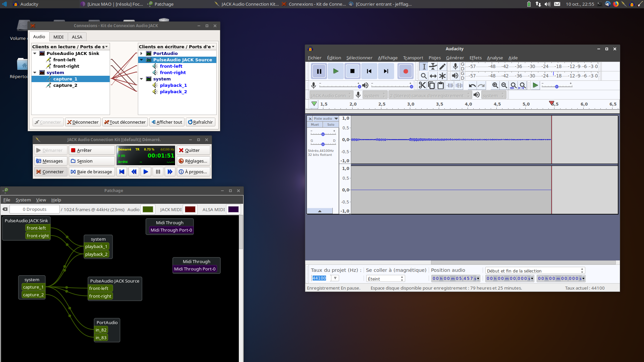Screen dimensions: 644x362
Task: Click JACK transport play button
Action: click(x=146, y=172)
